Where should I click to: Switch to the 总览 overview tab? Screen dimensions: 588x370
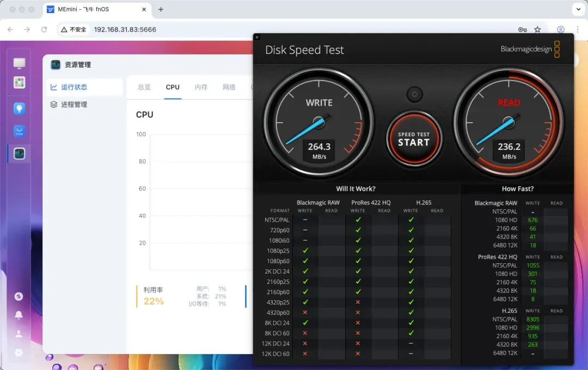(x=144, y=87)
